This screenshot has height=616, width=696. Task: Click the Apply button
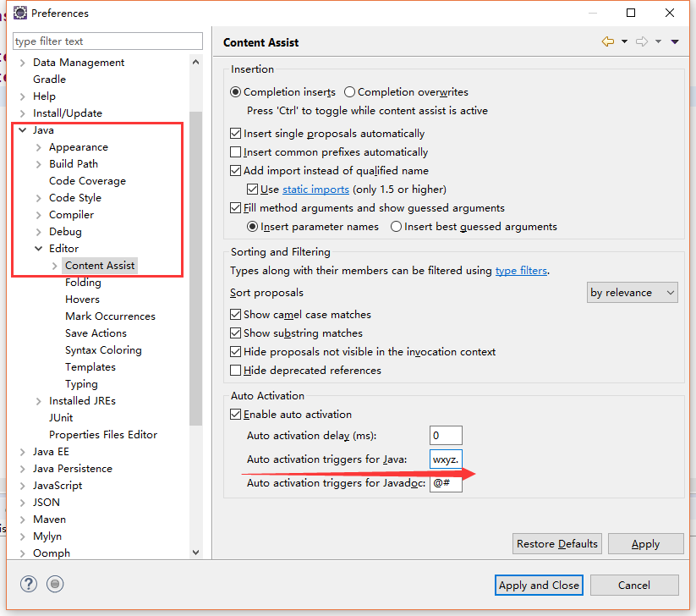pos(646,544)
